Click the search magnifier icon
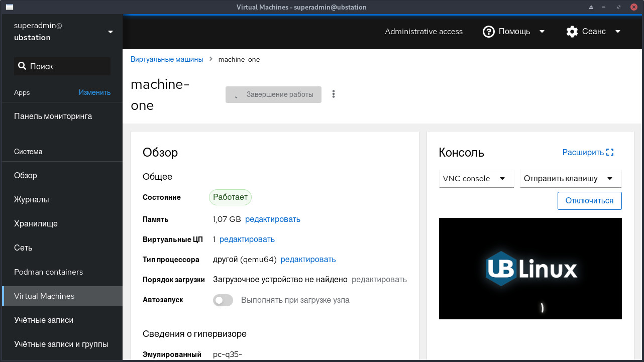 tap(22, 66)
